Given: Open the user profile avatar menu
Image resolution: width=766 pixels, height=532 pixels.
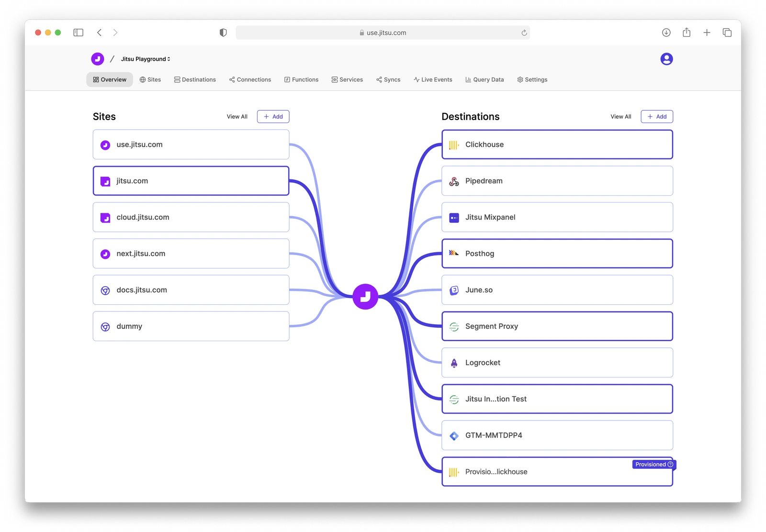Looking at the screenshot, I should 666,59.
